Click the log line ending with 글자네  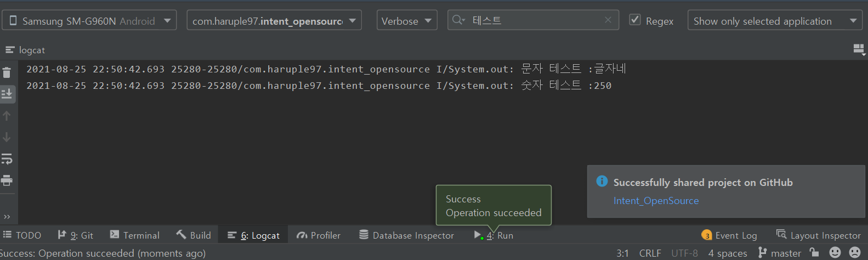pos(326,69)
